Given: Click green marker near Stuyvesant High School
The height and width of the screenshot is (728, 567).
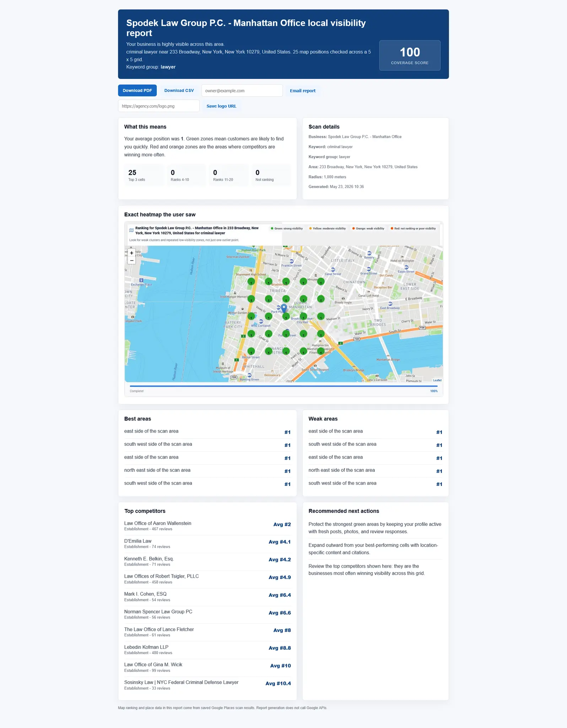Looking at the screenshot, I should coord(251,282).
